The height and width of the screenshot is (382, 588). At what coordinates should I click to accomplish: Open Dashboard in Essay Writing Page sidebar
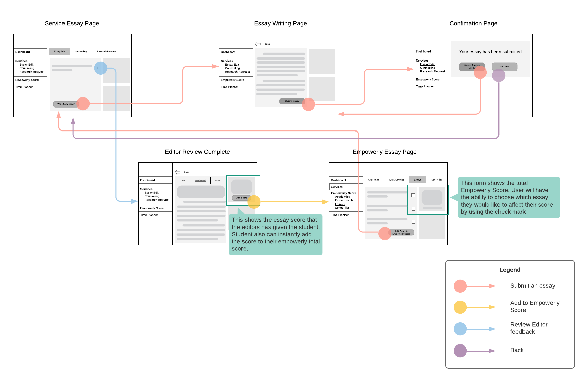[x=228, y=52]
